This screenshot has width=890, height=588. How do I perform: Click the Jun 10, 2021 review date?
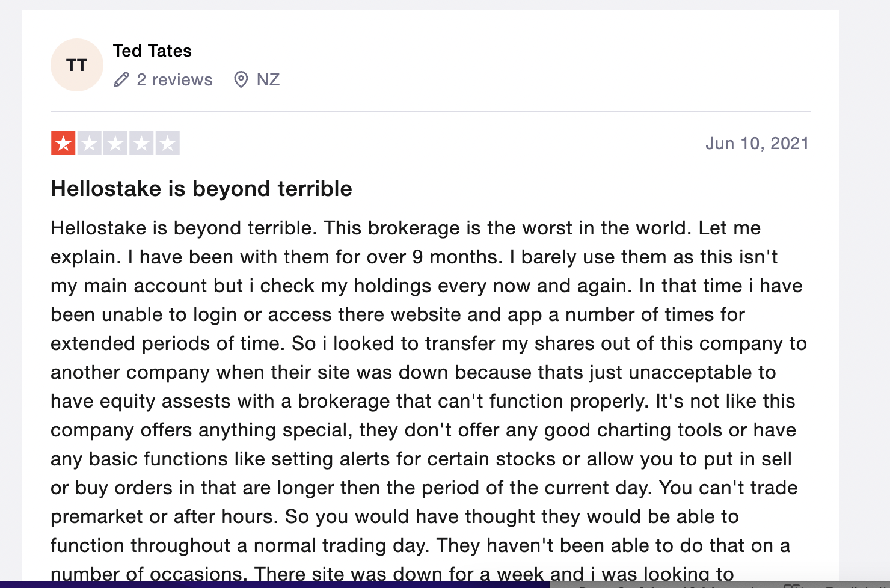(757, 144)
